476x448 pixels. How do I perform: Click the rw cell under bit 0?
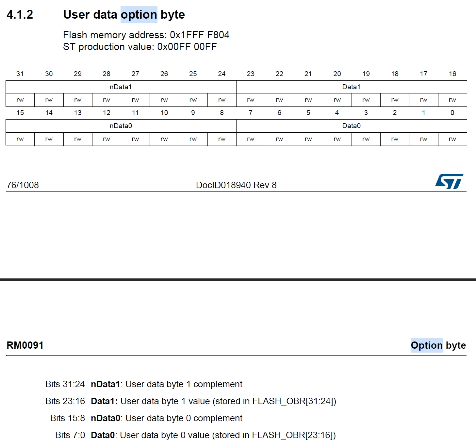click(x=452, y=139)
